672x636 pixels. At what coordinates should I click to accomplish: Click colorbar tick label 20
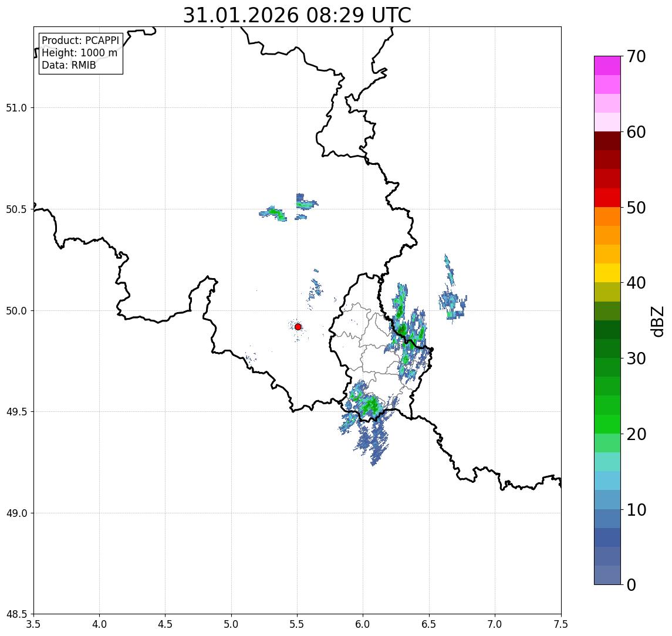click(x=636, y=434)
